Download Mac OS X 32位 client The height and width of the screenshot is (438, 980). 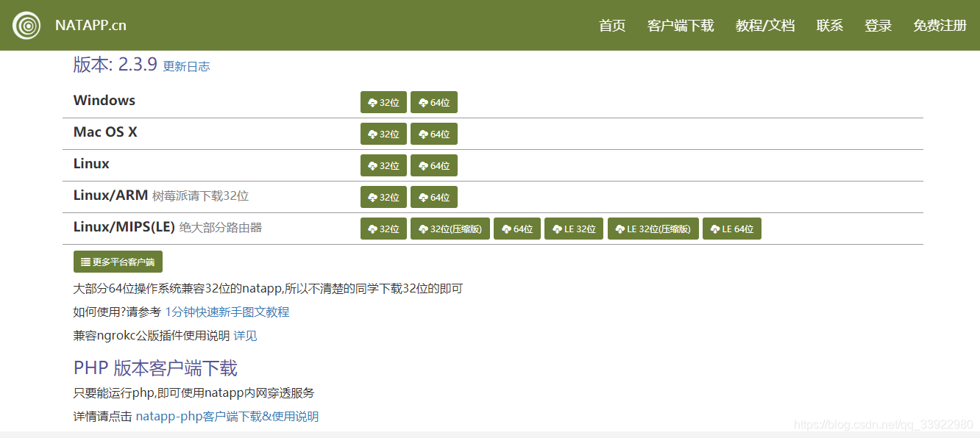383,134
